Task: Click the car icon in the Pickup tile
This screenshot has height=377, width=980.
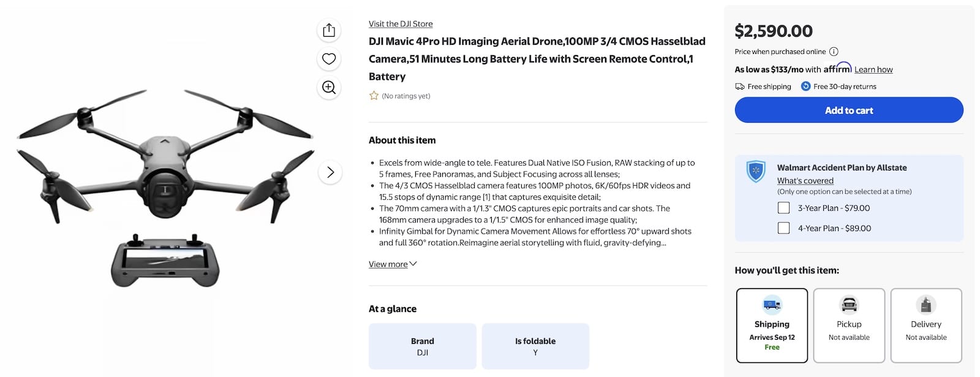Action: click(849, 305)
